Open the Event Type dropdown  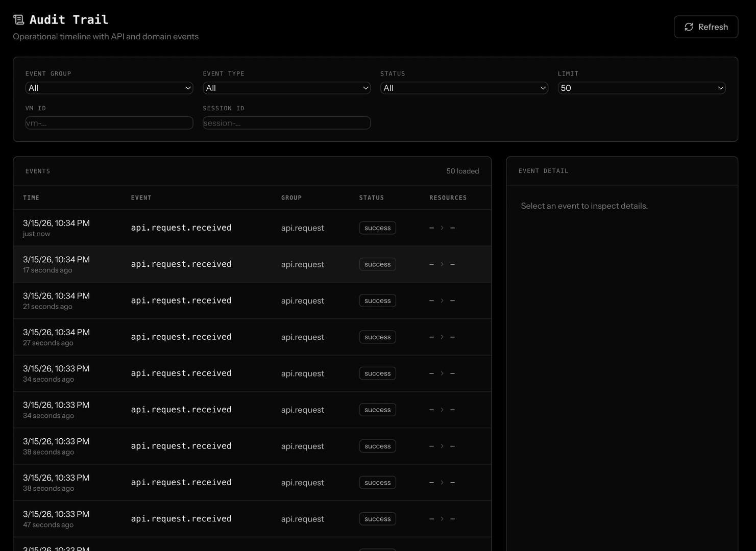pyautogui.click(x=286, y=88)
